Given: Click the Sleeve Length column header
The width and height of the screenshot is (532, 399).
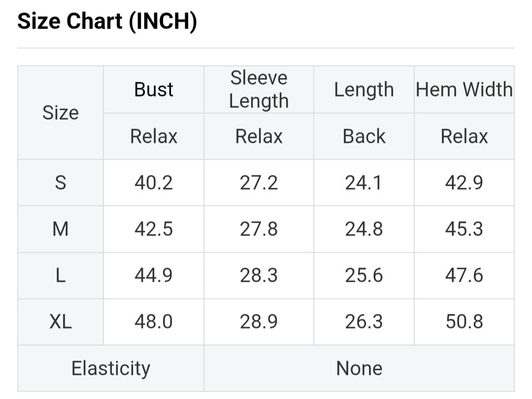Looking at the screenshot, I should (259, 89).
